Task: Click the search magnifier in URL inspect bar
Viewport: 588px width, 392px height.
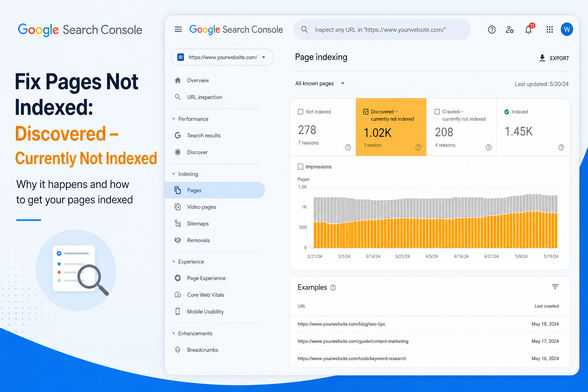Action: (x=305, y=29)
